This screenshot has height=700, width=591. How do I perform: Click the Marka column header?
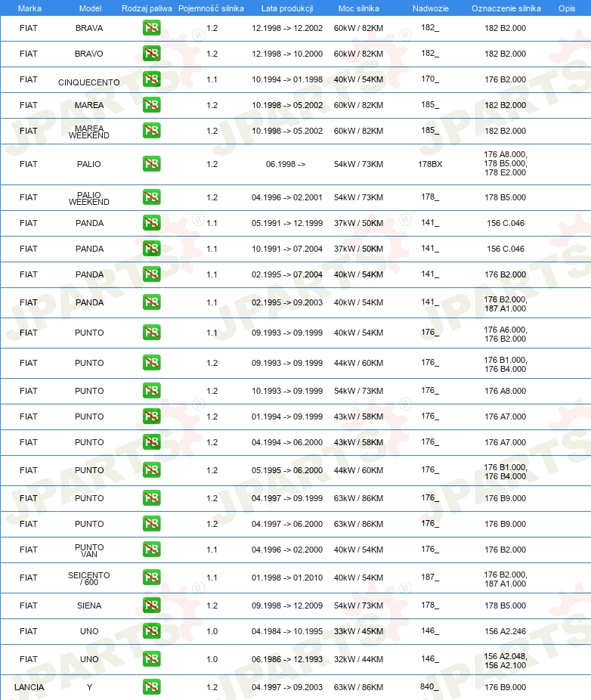click(29, 8)
